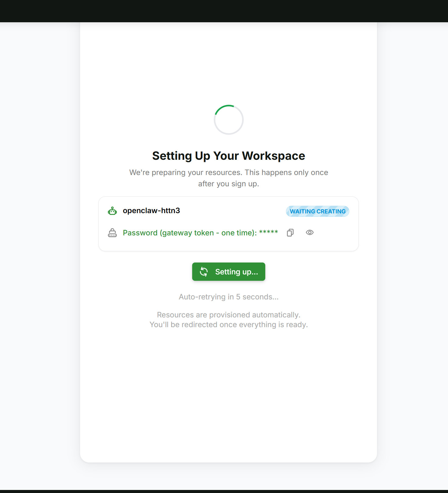Image resolution: width=448 pixels, height=493 pixels.
Task: Click the circular arrows icon in Setting up
Action: [x=204, y=272]
